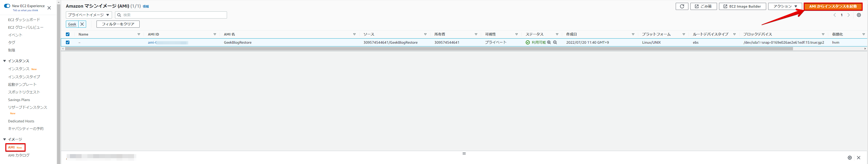Uncheck the GeekBlogRestore row checkbox
Image resolution: width=868 pixels, height=164 pixels.
coord(68,42)
